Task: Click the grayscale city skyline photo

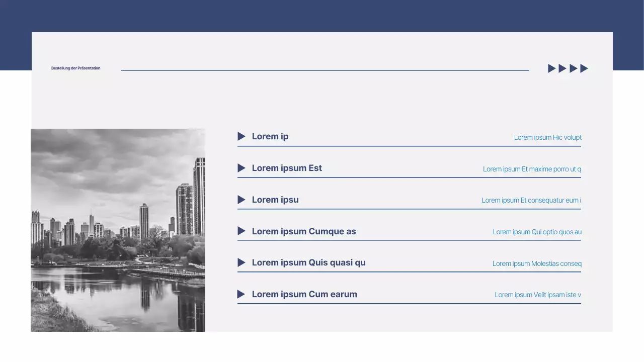Action: (x=118, y=230)
